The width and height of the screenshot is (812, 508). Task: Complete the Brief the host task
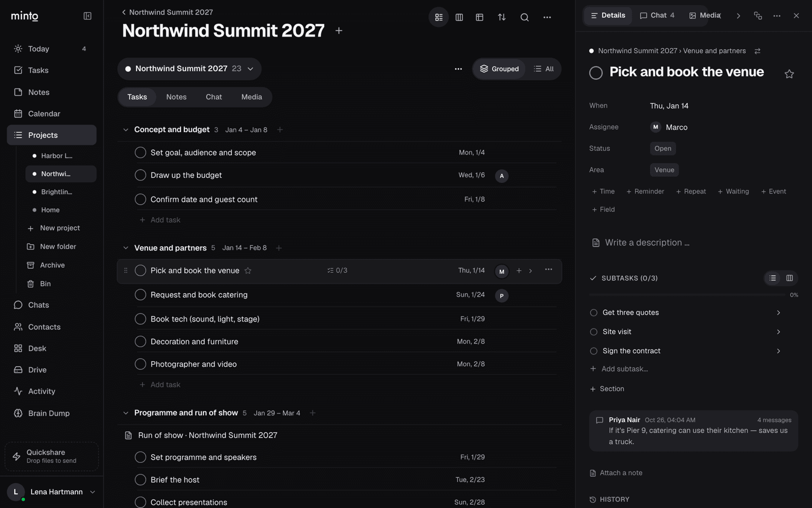click(x=141, y=480)
